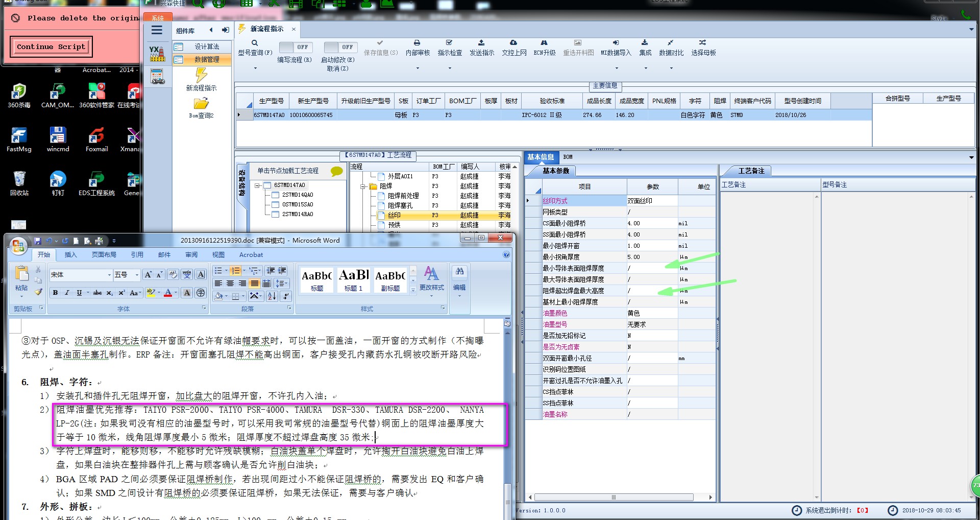Click the MI数据导入 import icon
The width and height of the screenshot is (980, 520).
616,43
